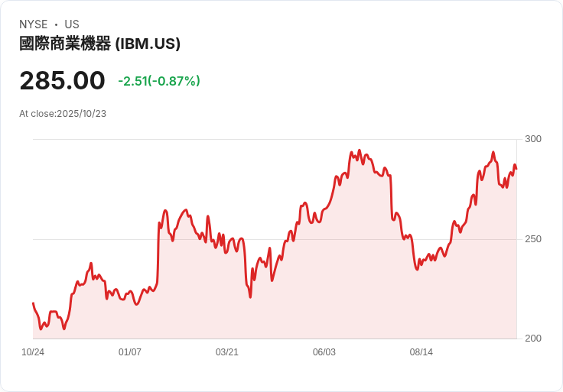Choose the 06/03 date on the x-axis
The width and height of the screenshot is (563, 392).
click(324, 352)
